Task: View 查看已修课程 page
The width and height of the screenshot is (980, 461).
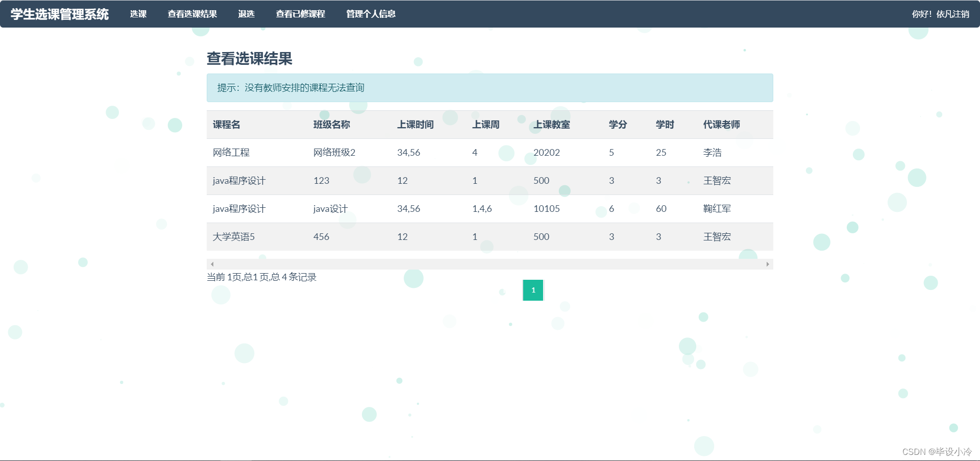Action: click(x=300, y=14)
